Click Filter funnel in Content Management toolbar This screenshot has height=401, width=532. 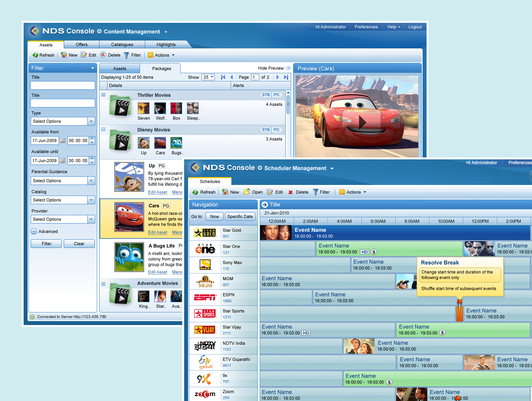coord(126,55)
